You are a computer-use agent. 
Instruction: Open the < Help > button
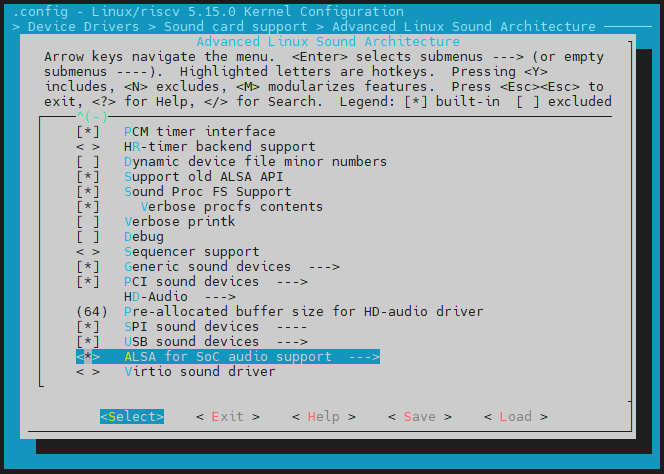coord(324,417)
